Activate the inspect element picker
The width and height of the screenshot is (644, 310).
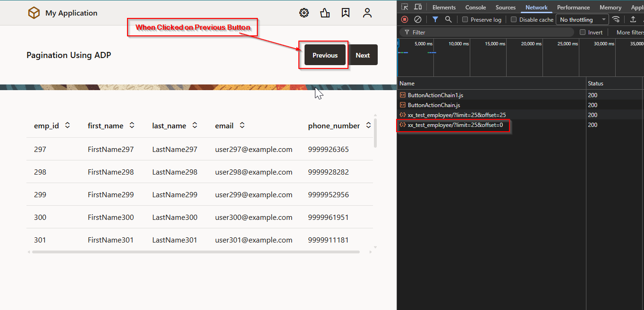(x=405, y=7)
